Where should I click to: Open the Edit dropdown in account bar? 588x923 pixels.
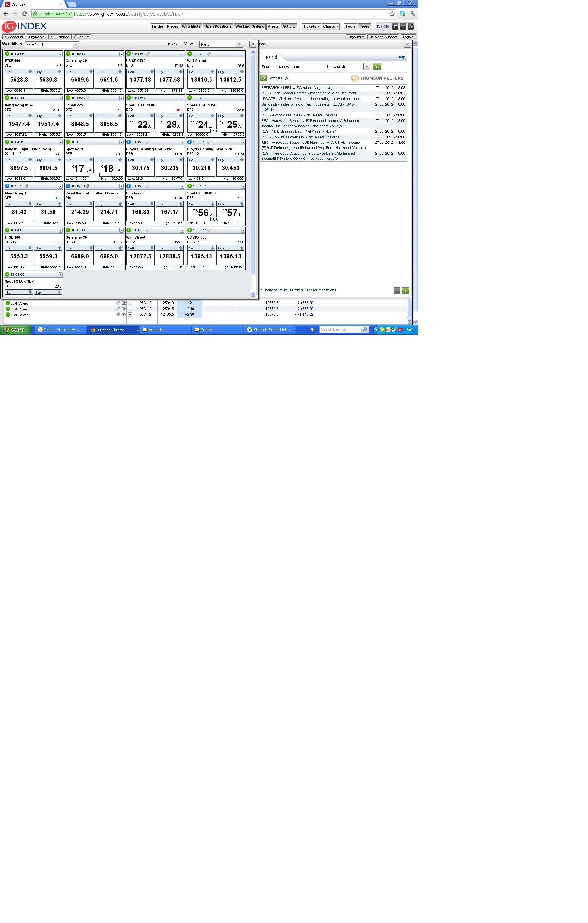pyautogui.click(x=82, y=37)
